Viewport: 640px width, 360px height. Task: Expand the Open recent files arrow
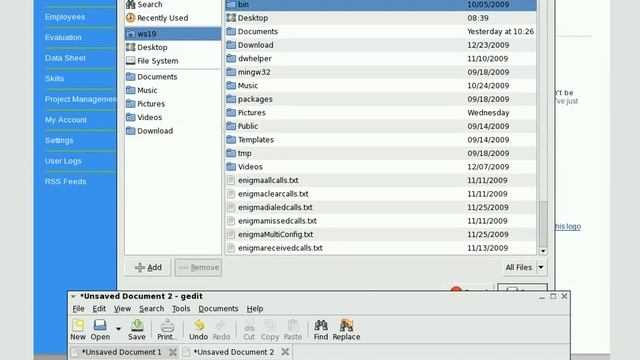click(x=118, y=329)
